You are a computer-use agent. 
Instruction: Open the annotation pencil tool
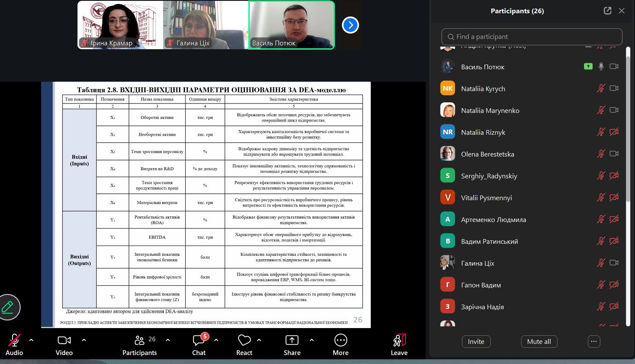click(x=8, y=307)
